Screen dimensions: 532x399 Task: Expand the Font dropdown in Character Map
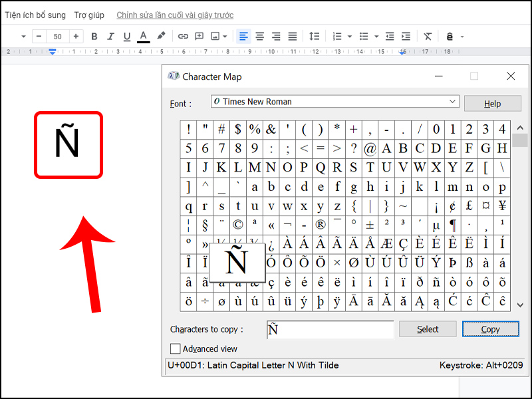tap(453, 102)
